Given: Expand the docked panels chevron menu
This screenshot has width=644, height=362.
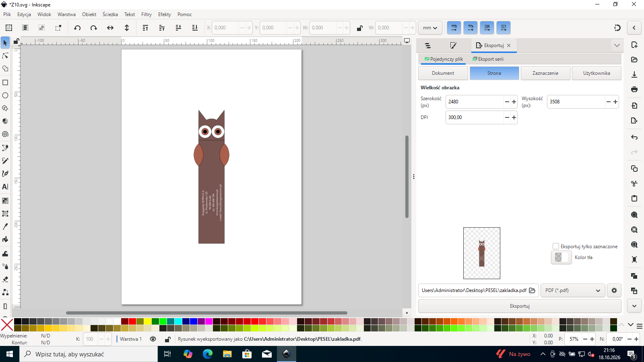Looking at the screenshot, I should (x=617, y=45).
